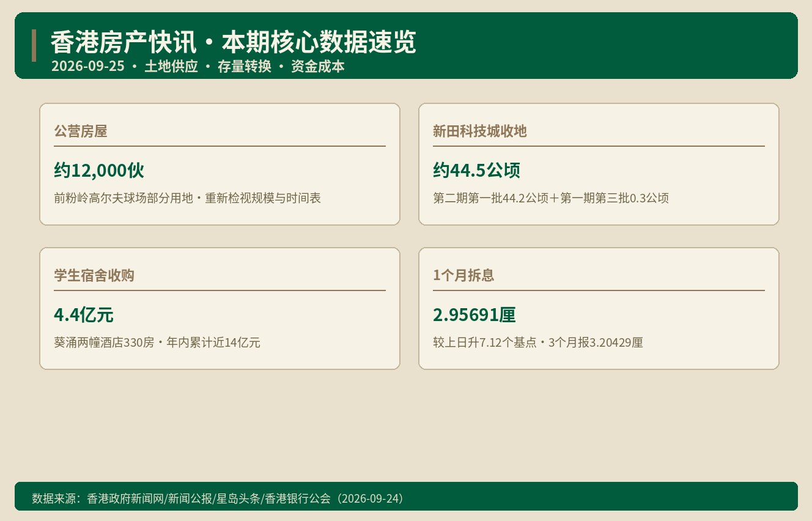Click the value 4.4亿元
The image size is (812, 521).
point(84,315)
